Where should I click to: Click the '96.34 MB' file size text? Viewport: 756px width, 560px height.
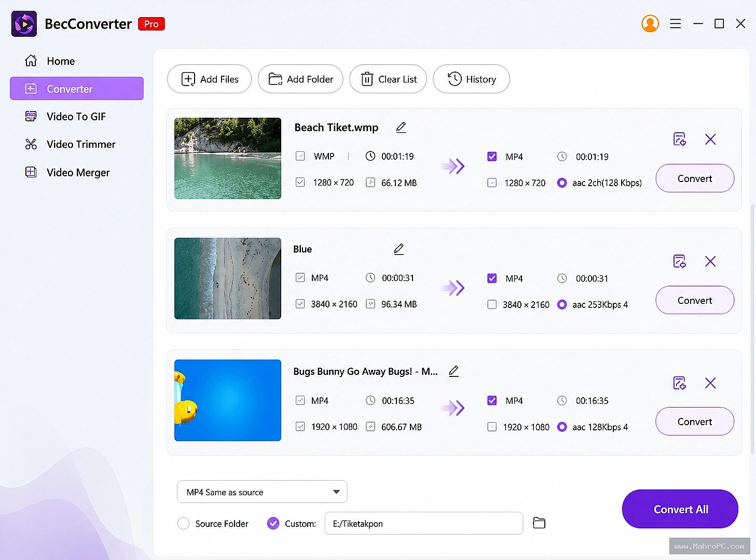tap(399, 304)
